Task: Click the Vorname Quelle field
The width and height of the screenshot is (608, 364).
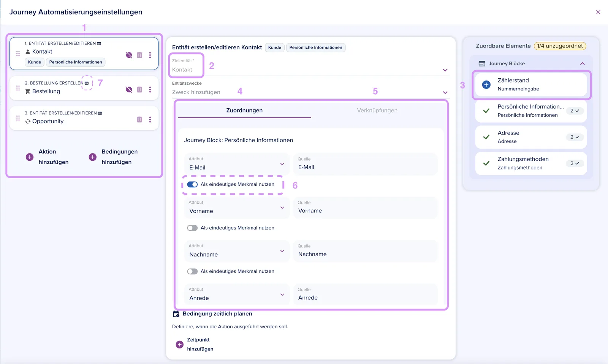Action: tap(366, 207)
